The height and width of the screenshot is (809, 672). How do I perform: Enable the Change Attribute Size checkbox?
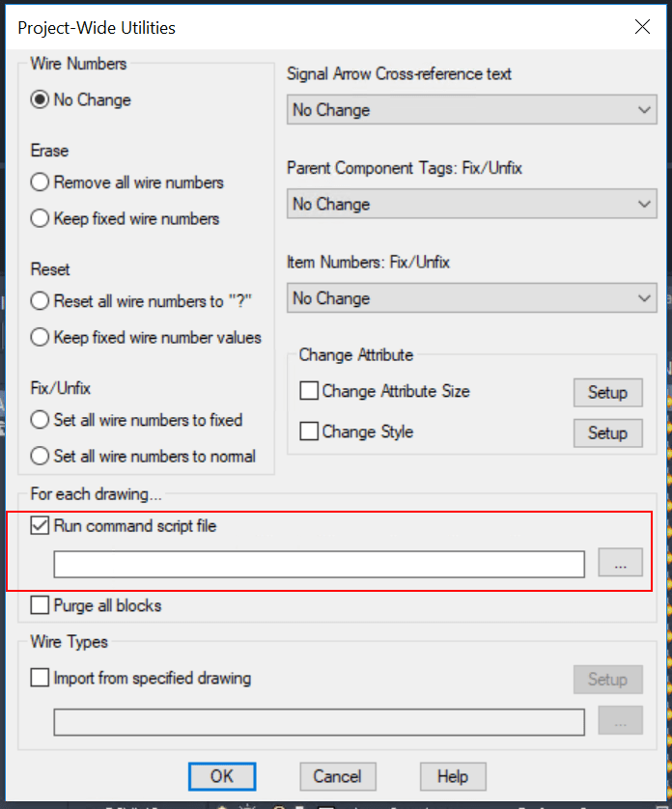[310, 391]
